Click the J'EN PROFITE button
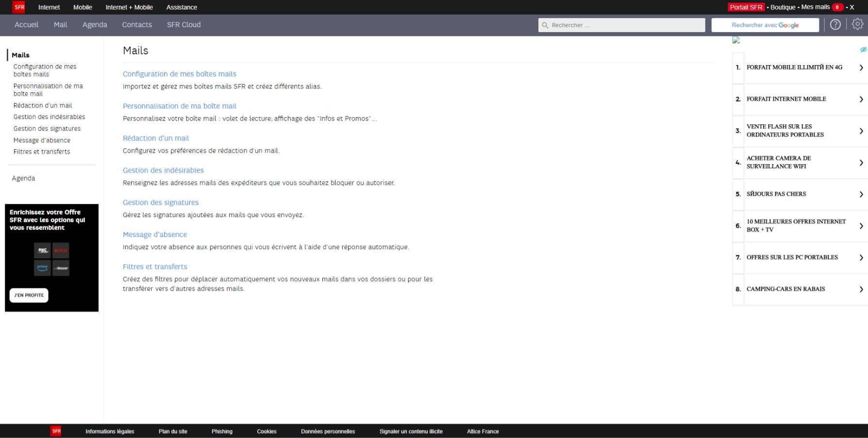868x438 pixels. click(29, 295)
